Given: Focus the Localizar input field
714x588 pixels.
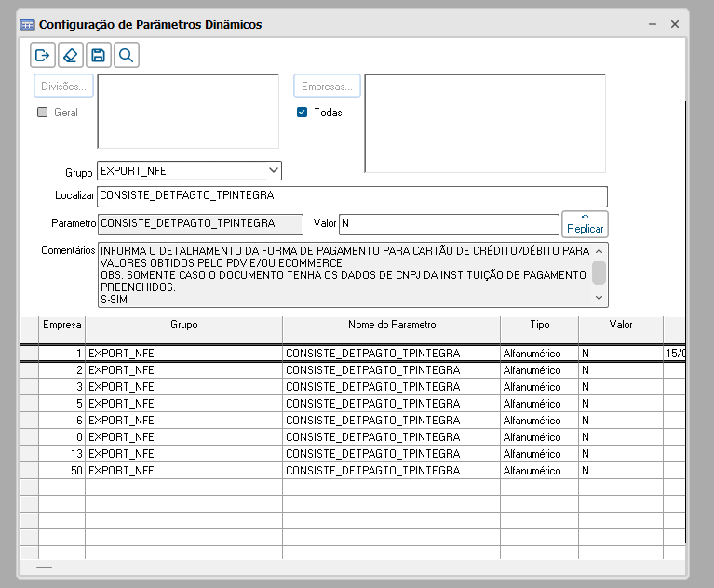Looking at the screenshot, I should [352, 196].
